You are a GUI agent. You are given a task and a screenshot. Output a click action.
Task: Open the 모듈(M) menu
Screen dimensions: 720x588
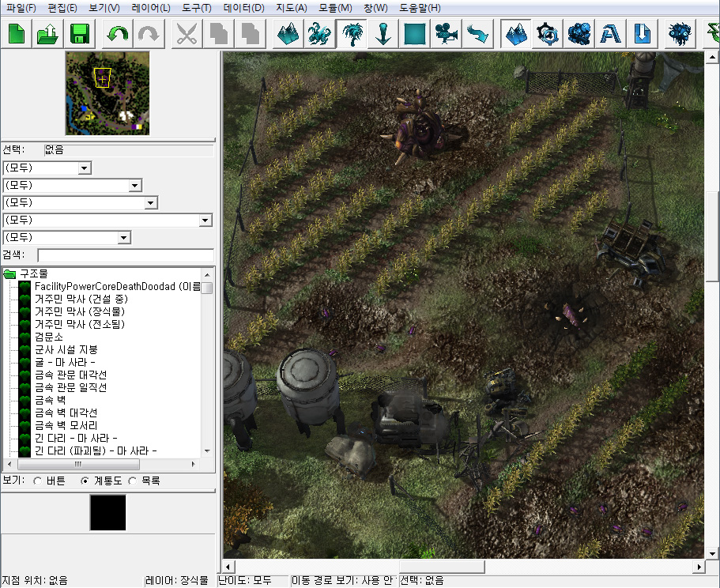click(x=336, y=8)
